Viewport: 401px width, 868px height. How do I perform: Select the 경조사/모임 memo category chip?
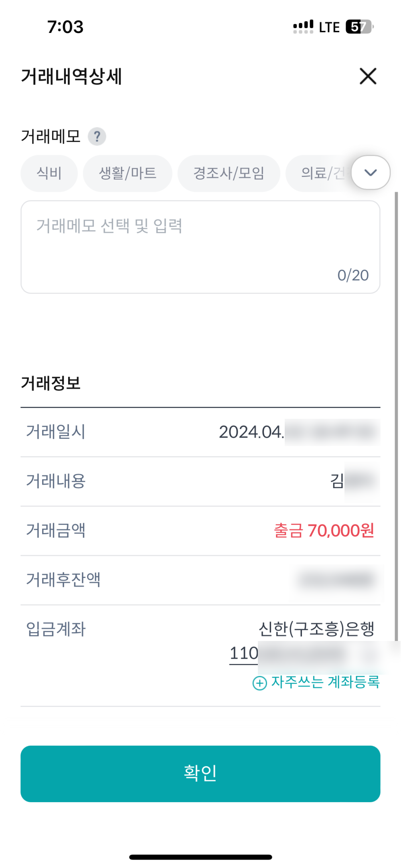(229, 173)
